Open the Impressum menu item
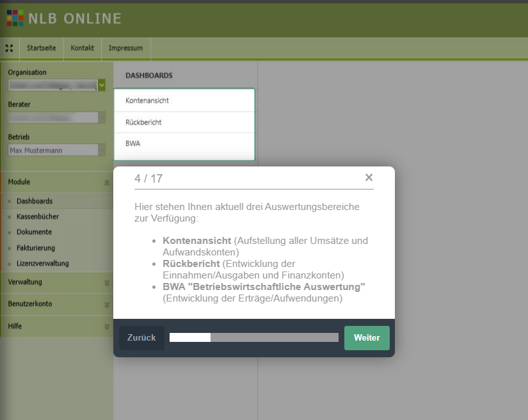The width and height of the screenshot is (528, 420). 125,48
